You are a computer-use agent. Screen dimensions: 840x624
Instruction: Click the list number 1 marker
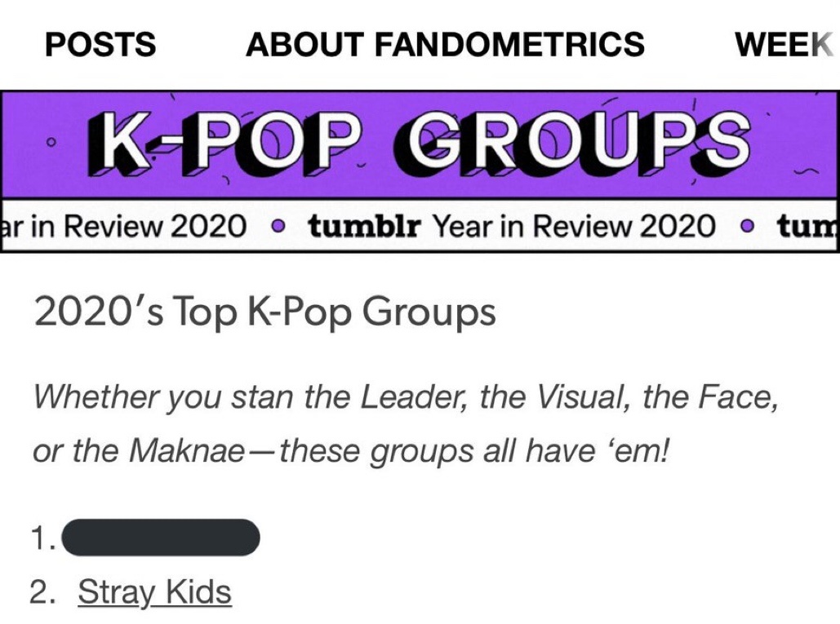tap(43, 538)
